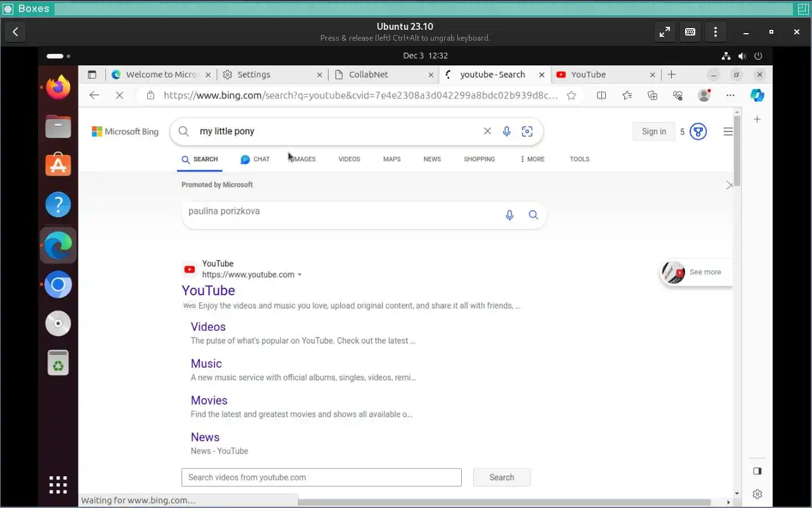Viewport: 812px width, 508px height.
Task: Click the microphone in the promoted search box
Action: point(509,215)
